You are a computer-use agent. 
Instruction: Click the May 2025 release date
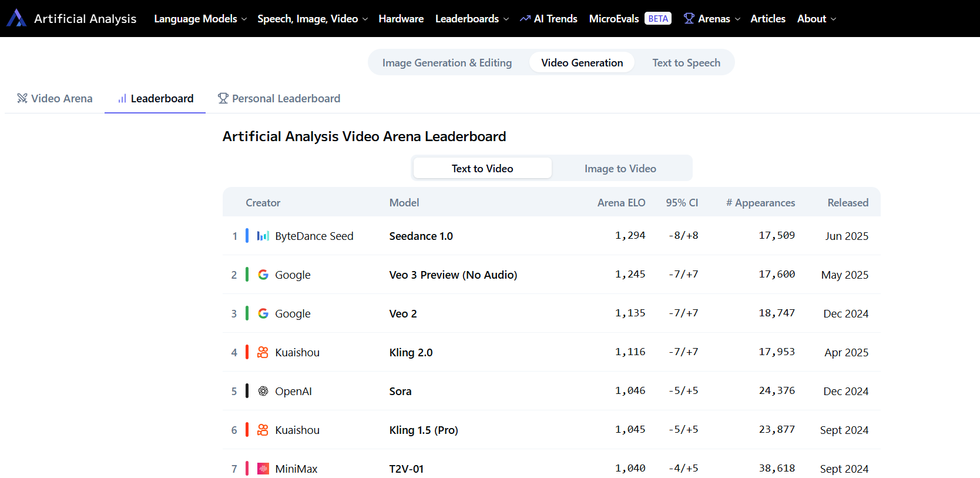click(845, 275)
